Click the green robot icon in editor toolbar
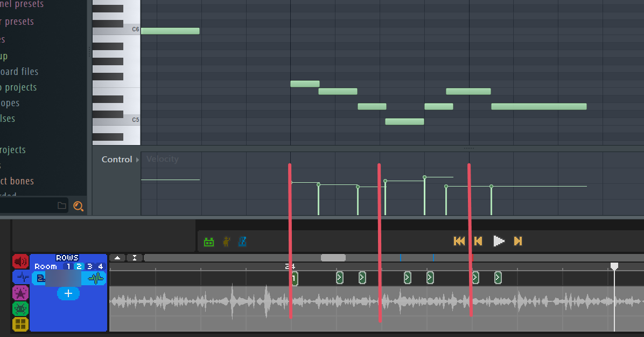The width and height of the screenshot is (644, 337). point(209,242)
